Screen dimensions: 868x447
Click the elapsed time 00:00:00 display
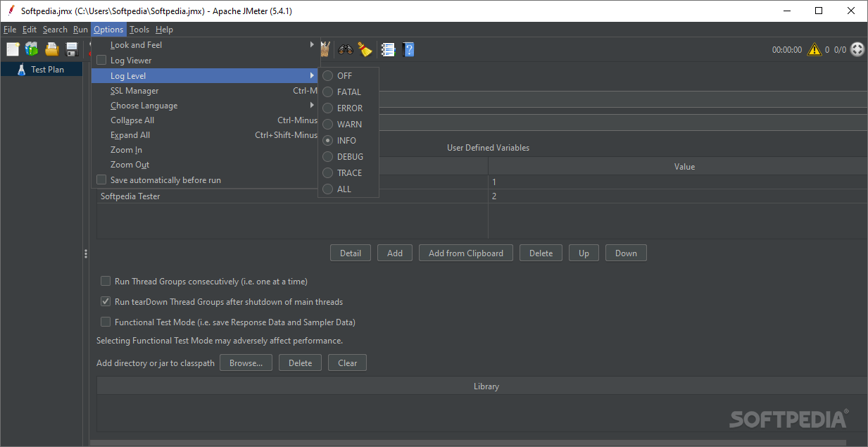pos(787,50)
